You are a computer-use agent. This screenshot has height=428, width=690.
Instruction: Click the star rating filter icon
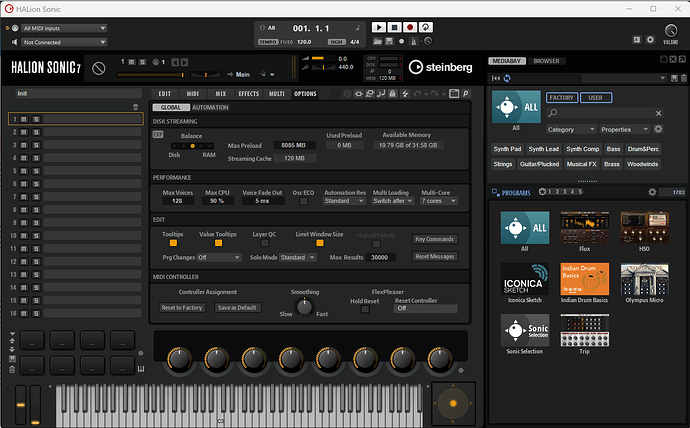[542, 192]
